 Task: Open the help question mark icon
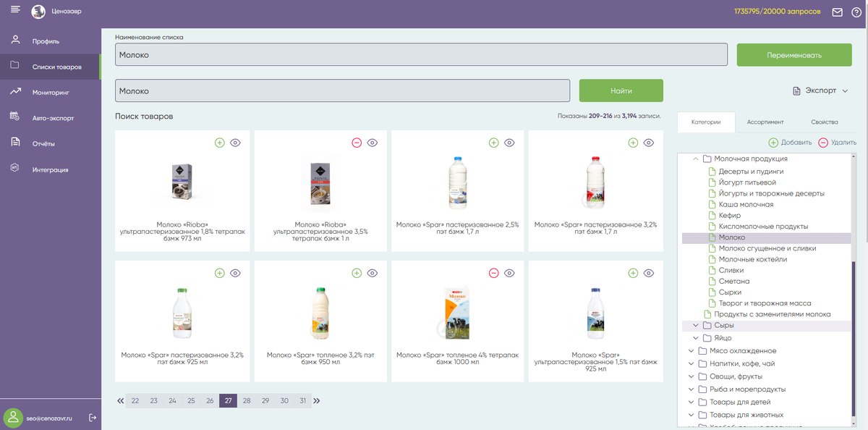coord(856,12)
